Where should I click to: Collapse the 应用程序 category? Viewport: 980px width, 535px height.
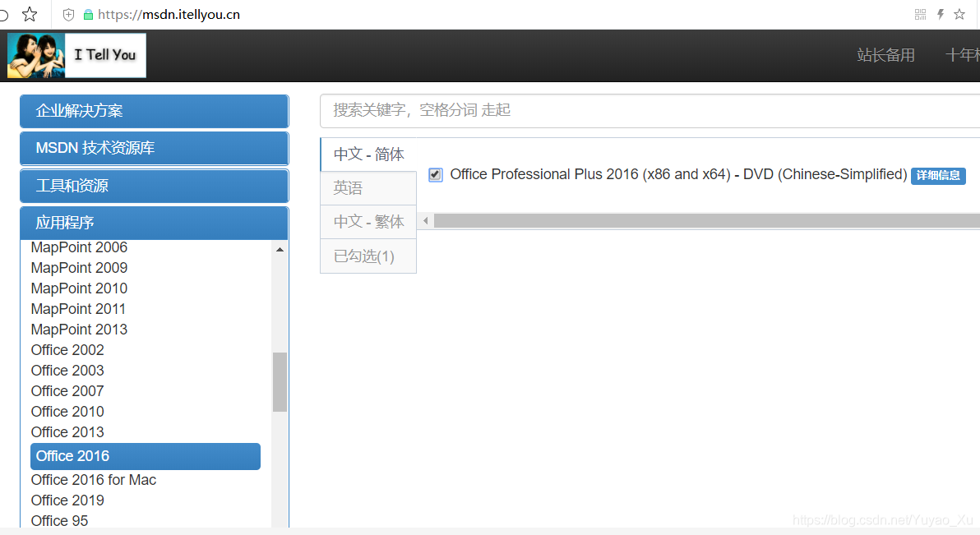click(x=155, y=224)
